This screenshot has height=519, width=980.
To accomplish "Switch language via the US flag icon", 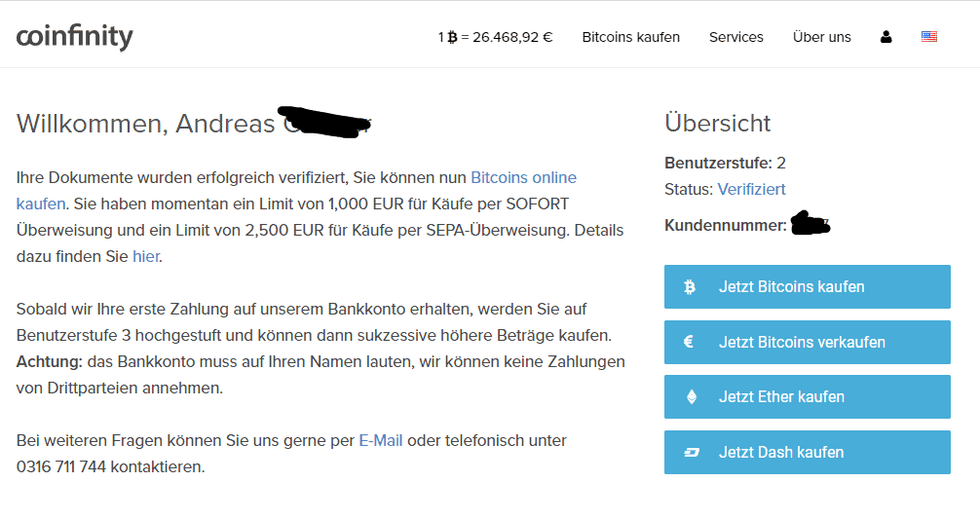I will point(929,37).
